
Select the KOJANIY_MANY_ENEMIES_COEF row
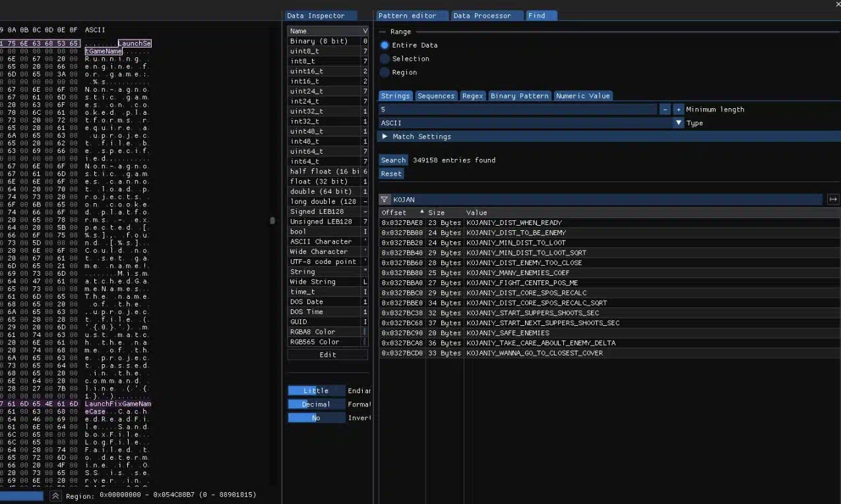coord(609,273)
